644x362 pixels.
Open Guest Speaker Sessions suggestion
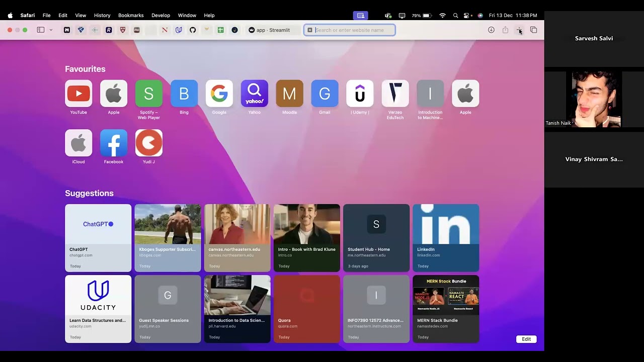(x=168, y=309)
